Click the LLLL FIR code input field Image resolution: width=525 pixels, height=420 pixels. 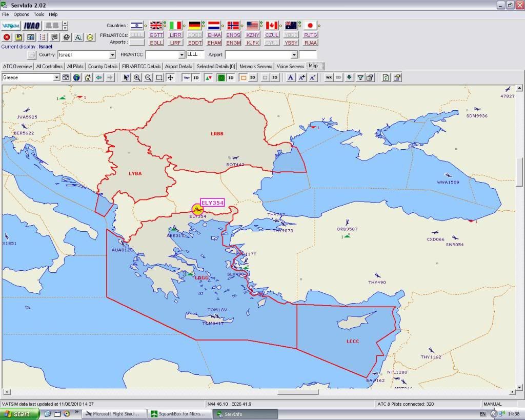195,54
